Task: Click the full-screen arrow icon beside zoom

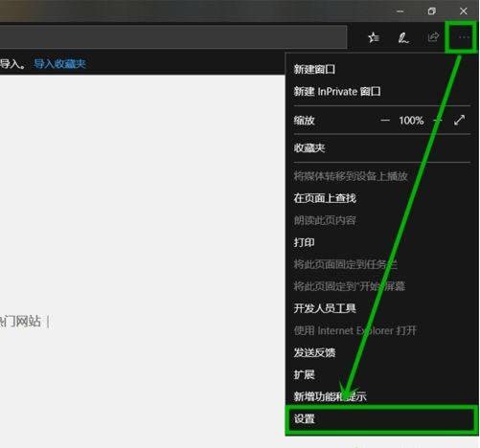Action: pos(459,120)
